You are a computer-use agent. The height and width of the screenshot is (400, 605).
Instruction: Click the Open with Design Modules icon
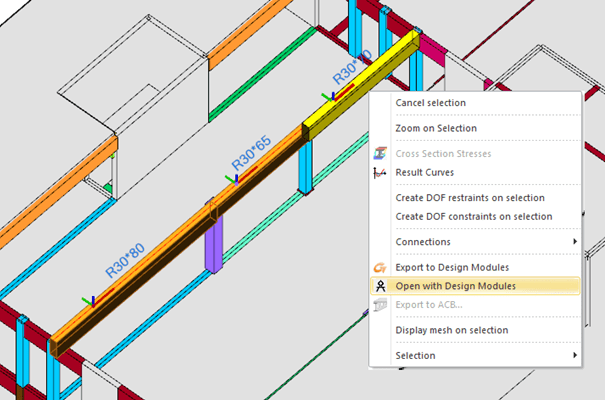pos(379,286)
